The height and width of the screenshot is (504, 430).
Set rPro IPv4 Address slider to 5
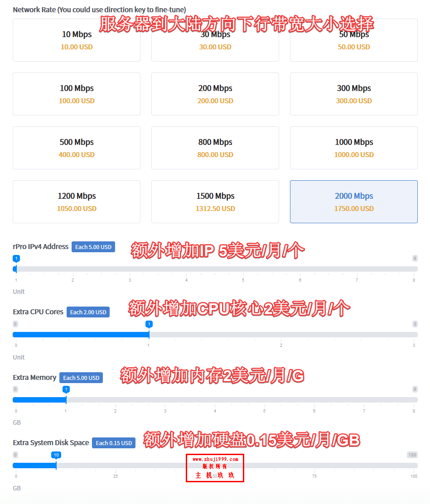pos(243,269)
